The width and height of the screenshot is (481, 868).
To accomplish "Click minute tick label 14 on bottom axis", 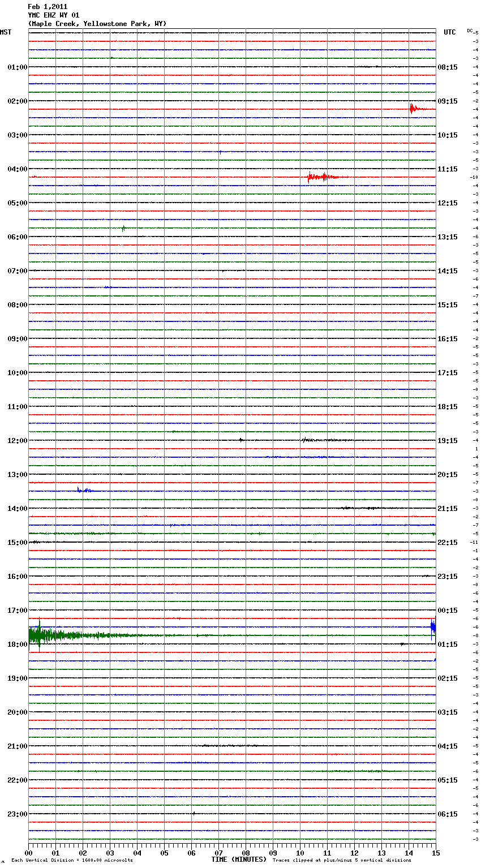I will [409, 852].
